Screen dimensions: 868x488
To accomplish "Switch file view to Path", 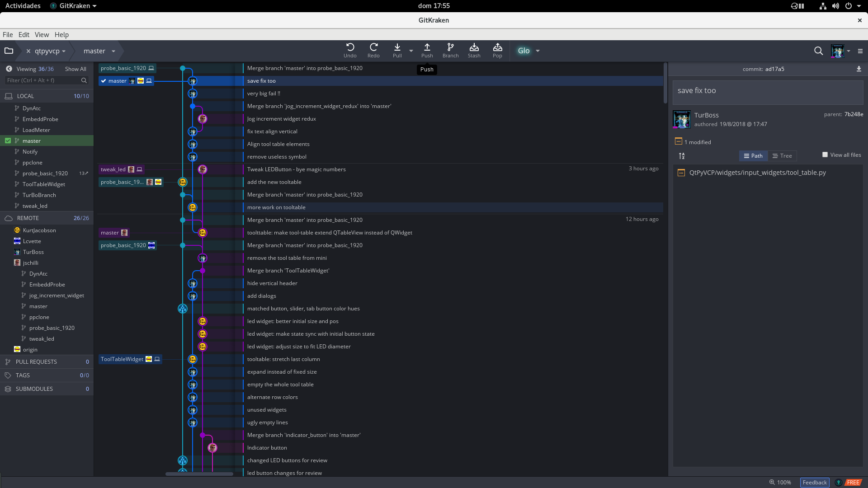I will coord(753,156).
